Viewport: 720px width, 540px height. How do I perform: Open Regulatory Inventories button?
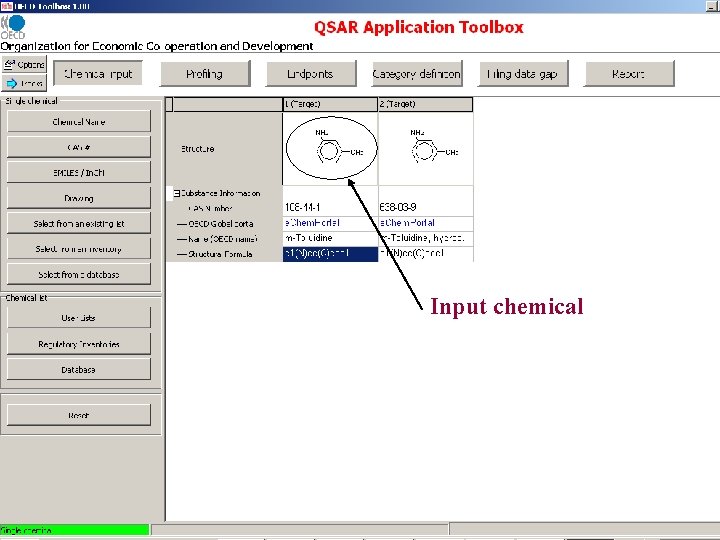pyautogui.click(x=79, y=344)
